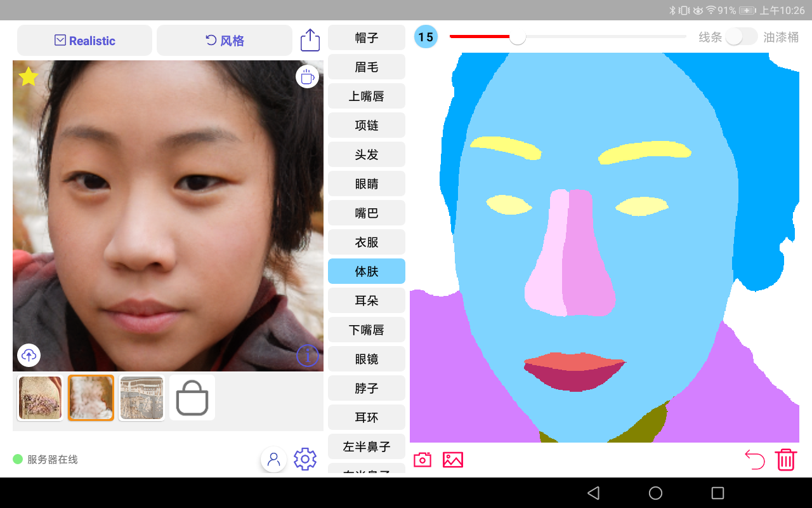Select the highlighted 体肤 label
This screenshot has height=508, width=812.
(x=367, y=271)
